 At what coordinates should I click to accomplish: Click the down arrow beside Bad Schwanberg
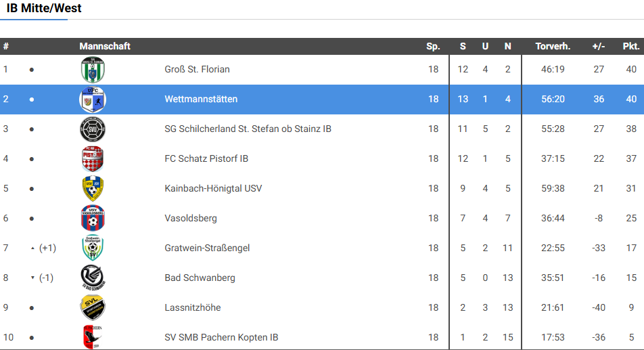point(32,278)
